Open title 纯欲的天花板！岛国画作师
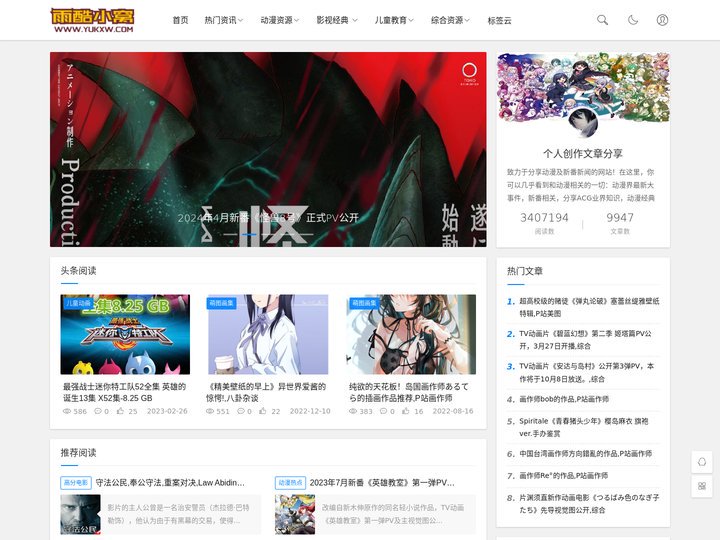The height and width of the screenshot is (540, 720). point(409,392)
